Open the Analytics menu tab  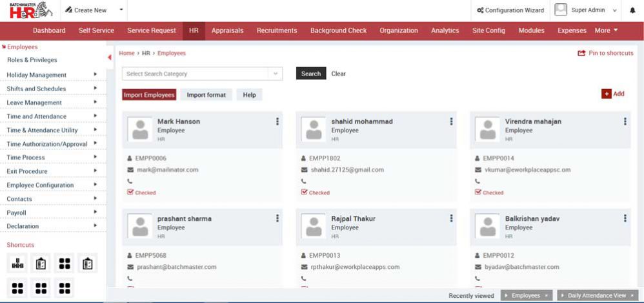click(x=445, y=30)
